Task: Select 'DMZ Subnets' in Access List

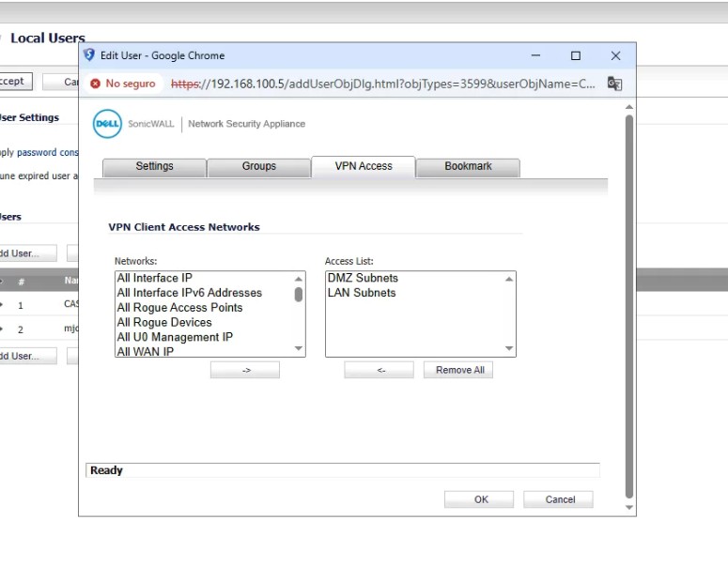Action: pyautogui.click(x=363, y=278)
